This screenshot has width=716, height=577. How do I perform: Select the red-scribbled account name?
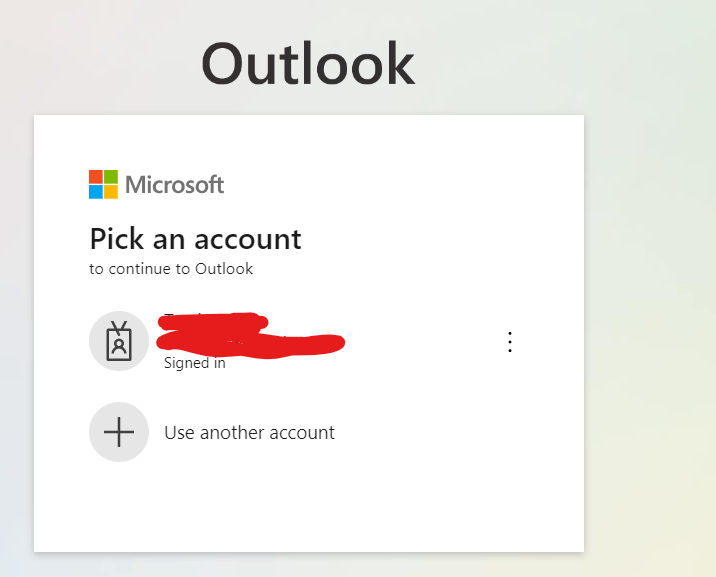(250, 336)
